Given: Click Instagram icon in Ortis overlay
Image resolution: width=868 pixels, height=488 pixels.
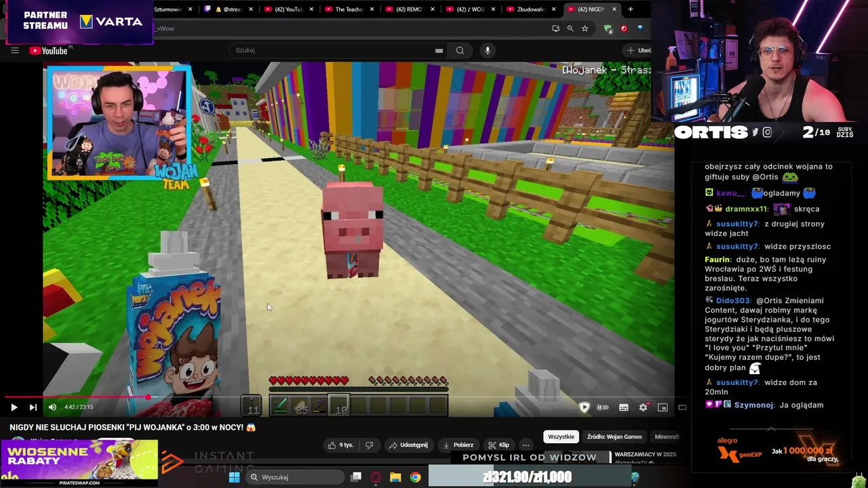Looking at the screenshot, I should 767,133.
